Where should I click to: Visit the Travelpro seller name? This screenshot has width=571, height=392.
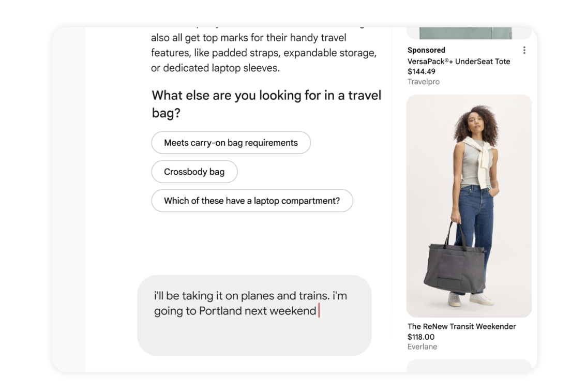tap(423, 82)
